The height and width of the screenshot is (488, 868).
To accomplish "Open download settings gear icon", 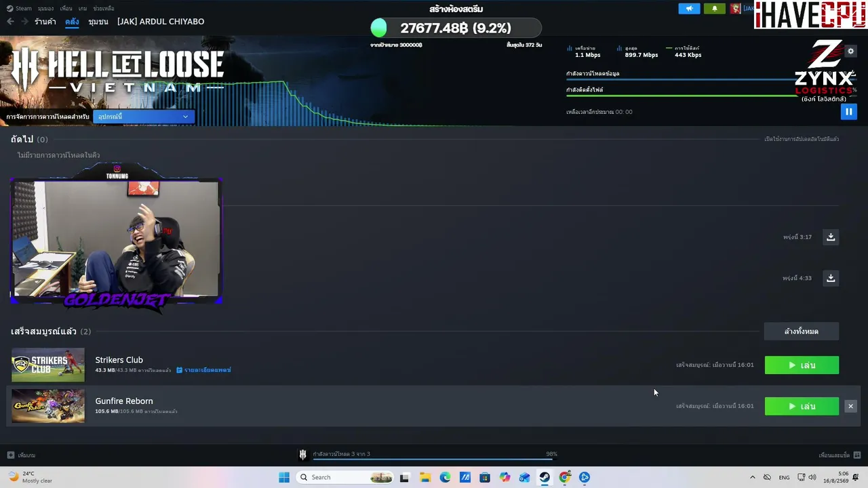I will [x=850, y=52].
